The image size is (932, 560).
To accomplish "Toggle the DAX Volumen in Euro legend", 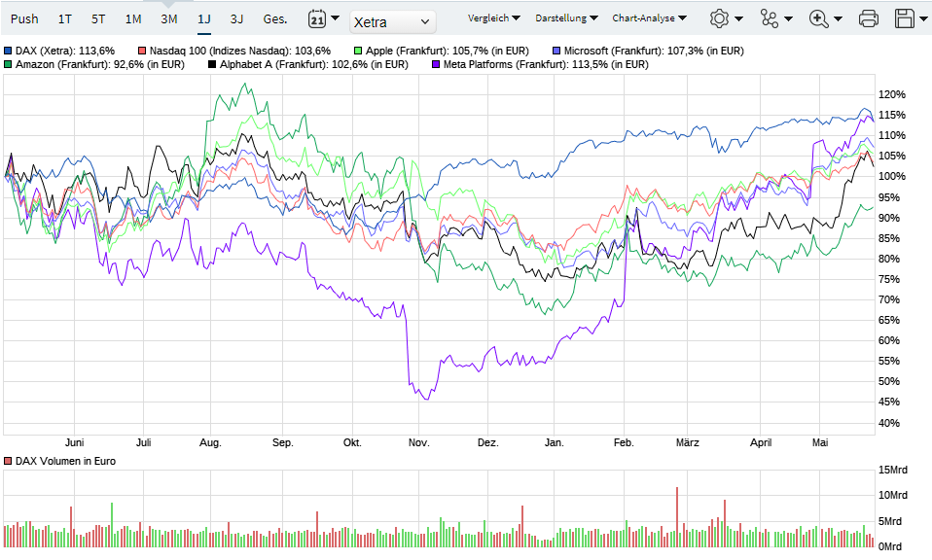I will (x=10, y=461).
